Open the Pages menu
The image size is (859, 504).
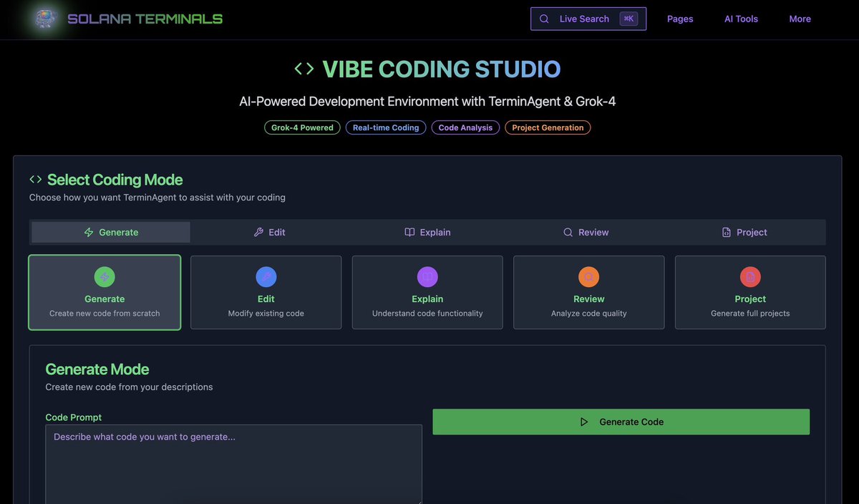[680, 19]
